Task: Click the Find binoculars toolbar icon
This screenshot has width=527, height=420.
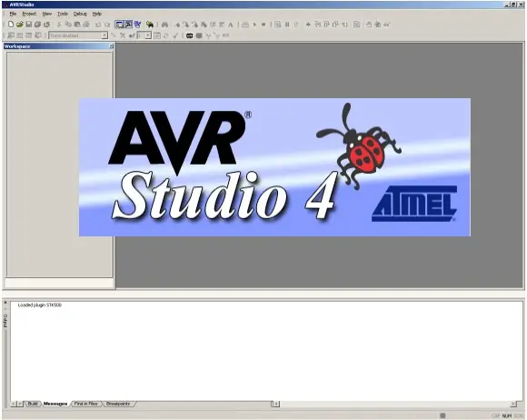Action: pos(164,25)
